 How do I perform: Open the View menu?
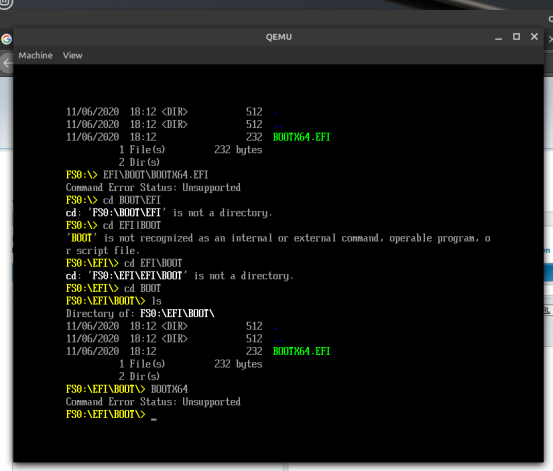click(72, 55)
